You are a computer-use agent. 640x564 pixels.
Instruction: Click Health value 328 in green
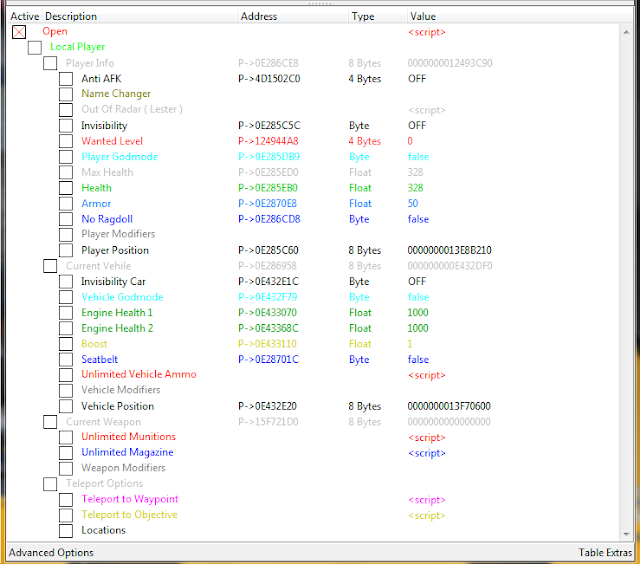[x=415, y=188]
